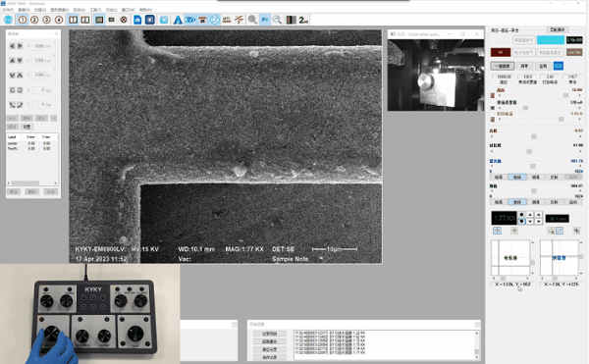
Task: Click the blue save-image toolbar icon
Action: click(137, 20)
